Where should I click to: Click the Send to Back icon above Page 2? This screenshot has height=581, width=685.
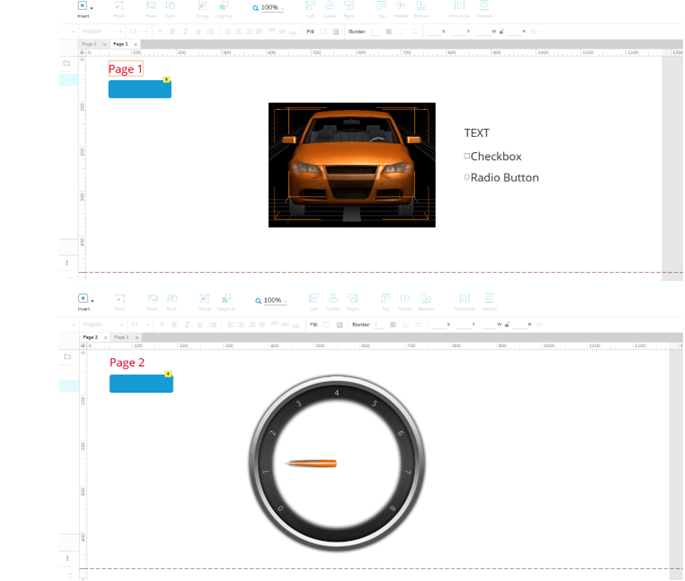[172, 302]
